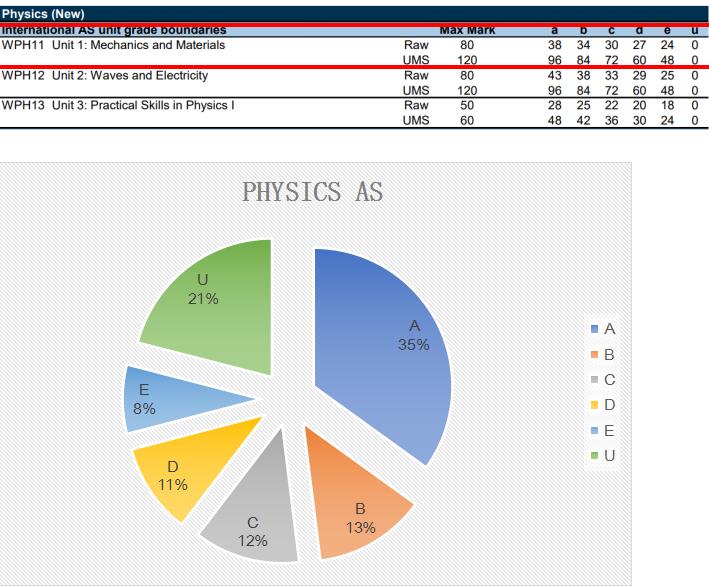Click the Max Mark column header
709x587 pixels.
[467, 31]
